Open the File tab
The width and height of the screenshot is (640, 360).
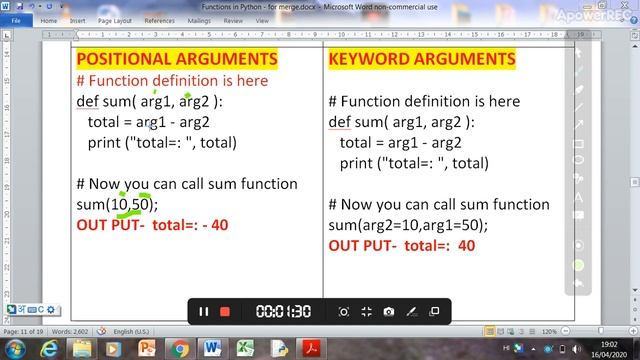click(x=16, y=20)
